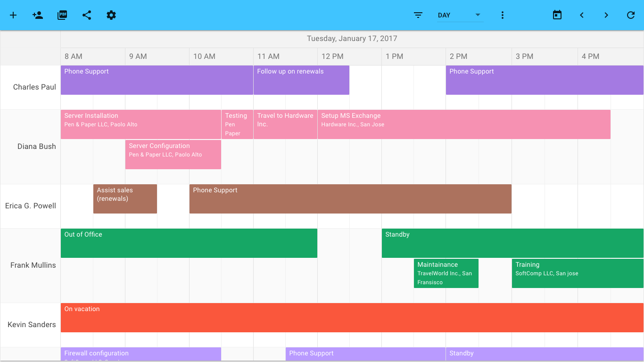Image resolution: width=644 pixels, height=362 pixels.
Task: Open the DAY view dropdown
Action: click(x=460, y=15)
